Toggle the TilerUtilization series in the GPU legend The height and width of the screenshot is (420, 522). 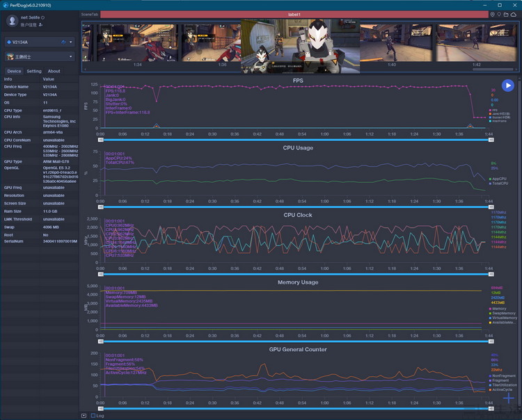point(503,385)
